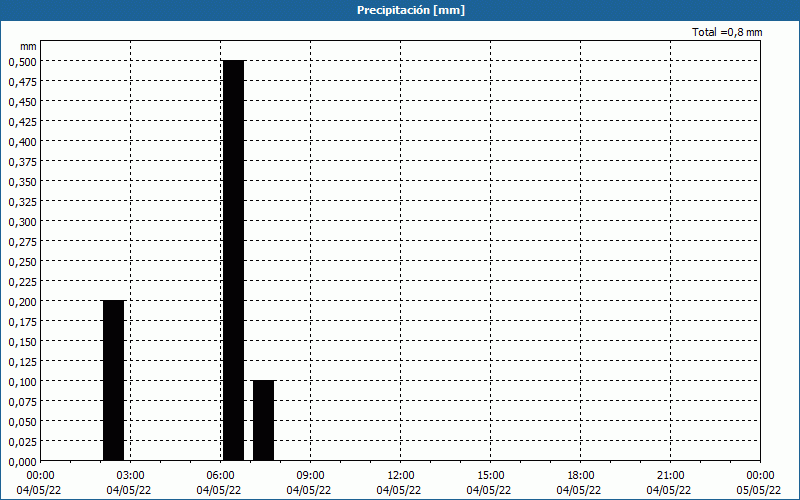Click the 0,100 mm precipitation bar
The height and width of the screenshot is (500, 800).
coord(264,420)
